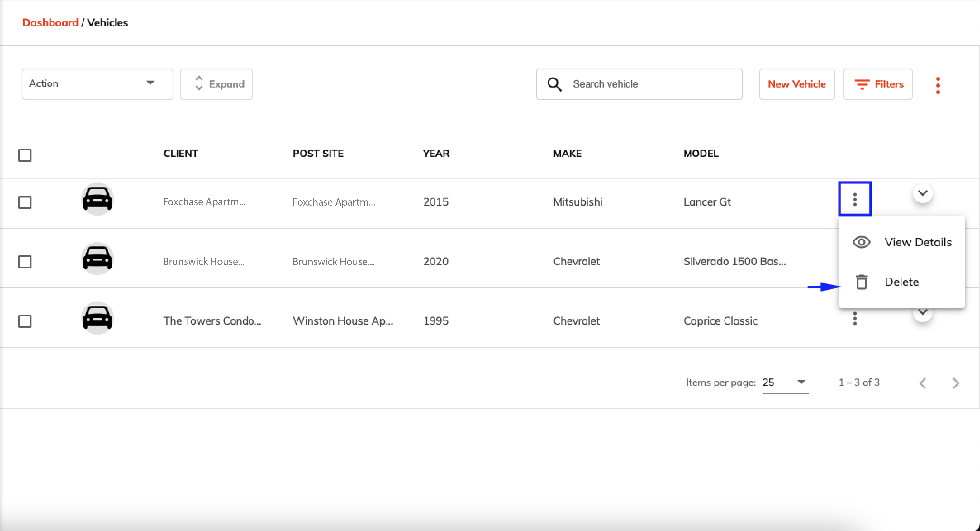Open the red page options kebab menu
980x531 pixels.
(938, 85)
